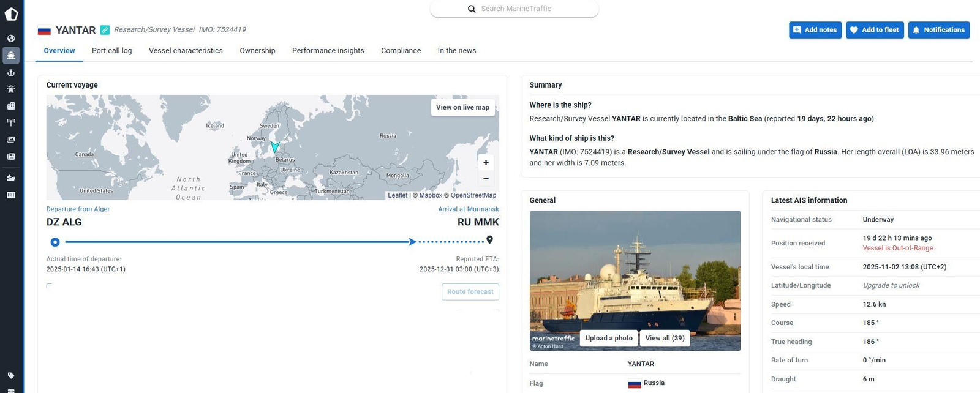The width and height of the screenshot is (980, 393).
Task: Click the RU MMK port code
Action: [478, 222]
